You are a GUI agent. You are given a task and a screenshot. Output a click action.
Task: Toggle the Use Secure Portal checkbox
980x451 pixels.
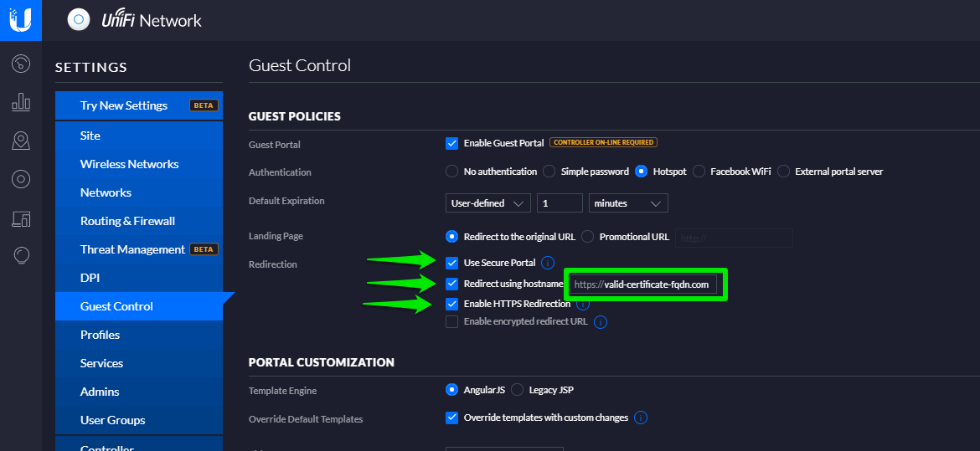pyautogui.click(x=452, y=263)
